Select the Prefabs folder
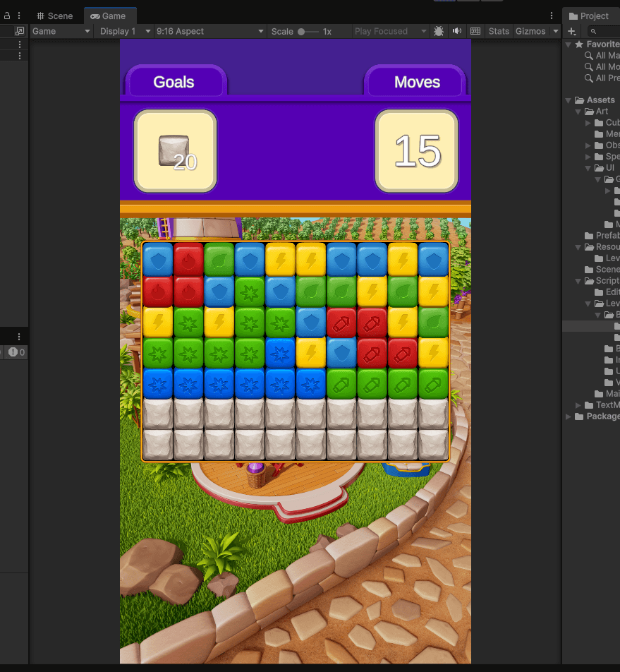Screen dimensions: 620x672 point(602,235)
